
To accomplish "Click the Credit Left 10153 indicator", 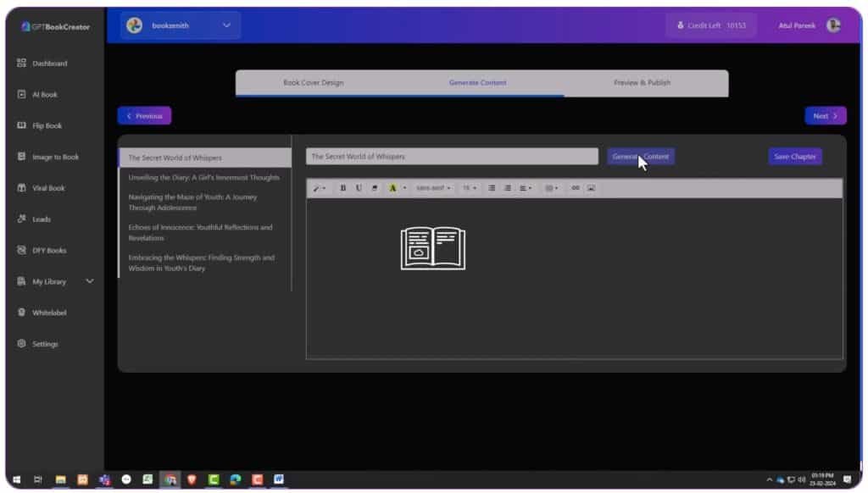I will pos(711,25).
